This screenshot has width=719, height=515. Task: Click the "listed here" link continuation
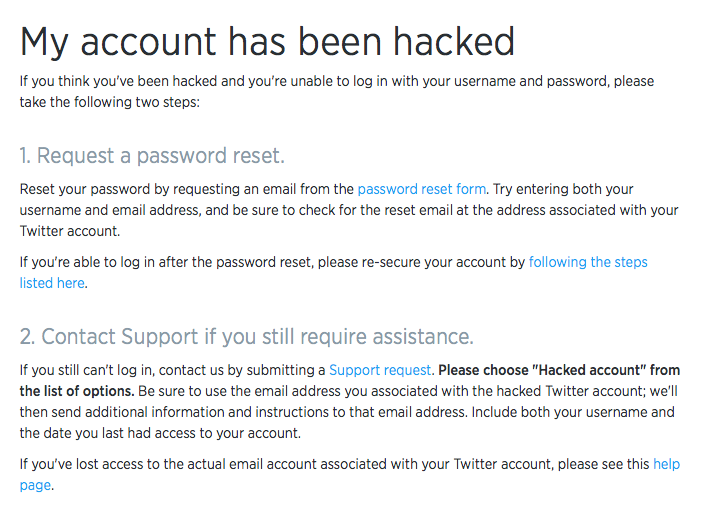tap(52, 283)
